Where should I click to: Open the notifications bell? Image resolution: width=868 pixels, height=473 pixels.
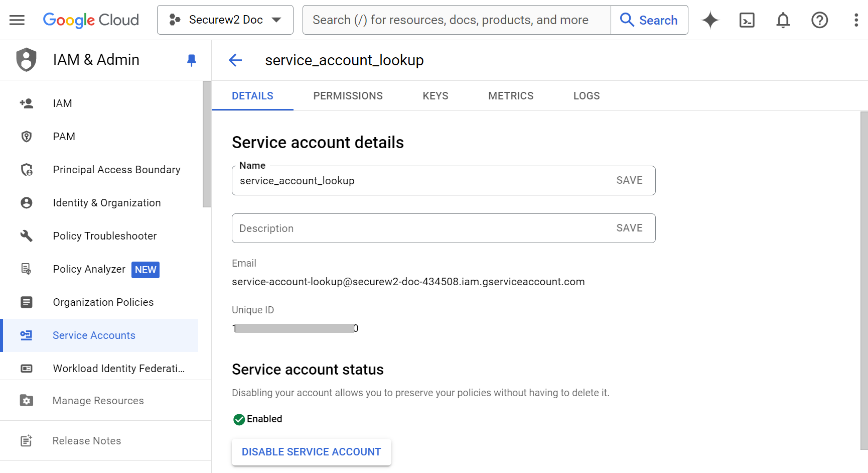[783, 20]
